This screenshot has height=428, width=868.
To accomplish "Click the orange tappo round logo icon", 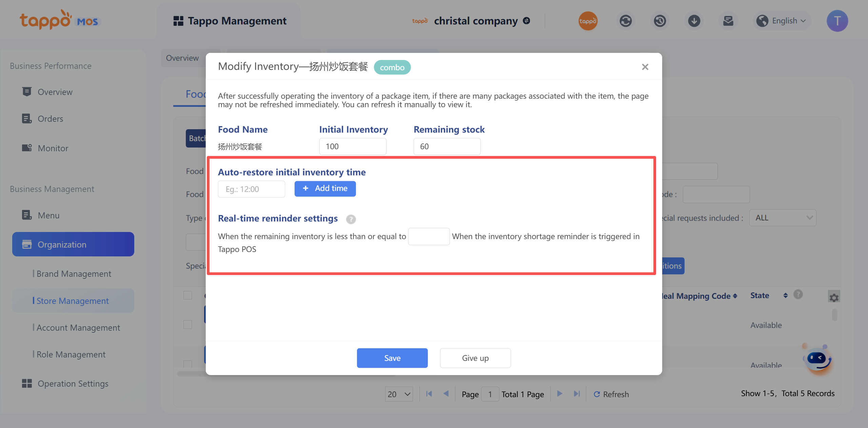I will (588, 21).
